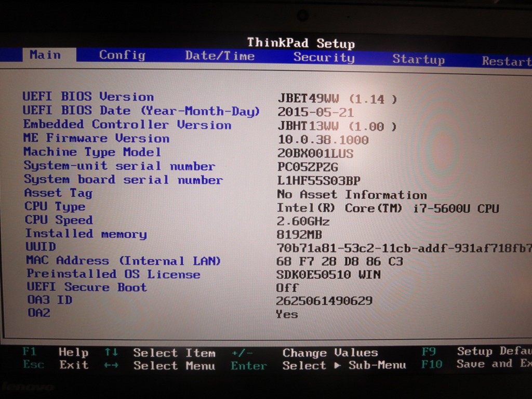Select the 2015-05-21 BIOS date
532x399 pixels.
tap(315, 112)
